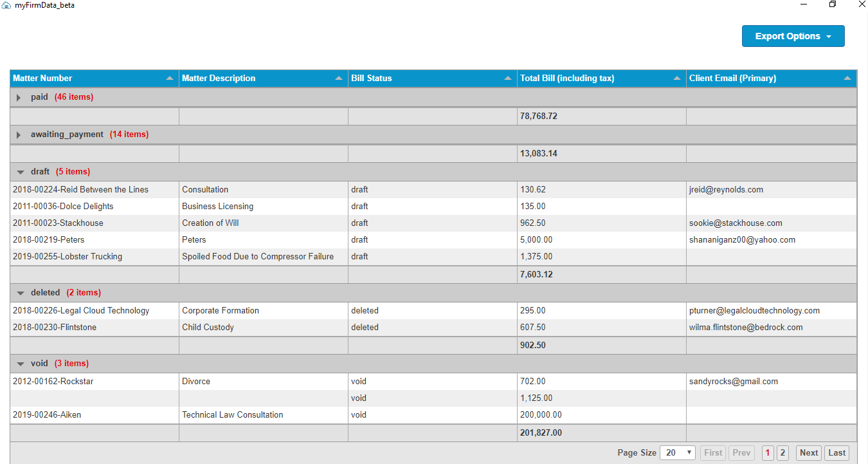Click the (14 items) count label
Screen dimensions: 868x464
(x=129, y=135)
